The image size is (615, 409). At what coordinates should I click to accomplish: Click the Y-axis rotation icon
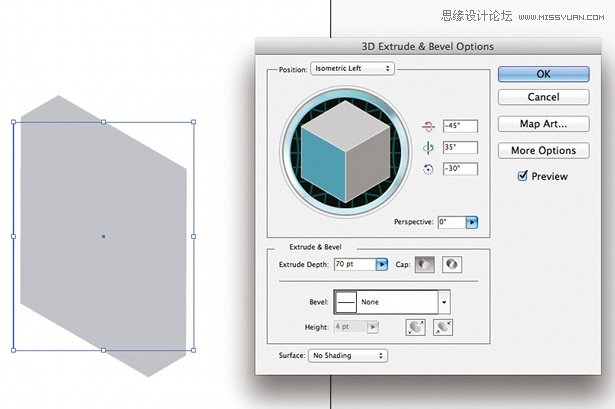coord(428,148)
